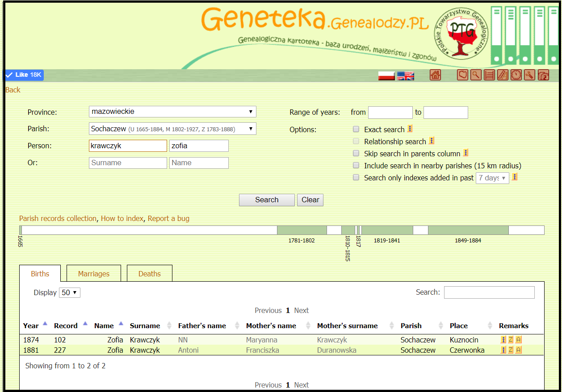The height and width of the screenshot is (392, 562).
Task: Click the home icon in the toolbar
Action: pos(436,75)
